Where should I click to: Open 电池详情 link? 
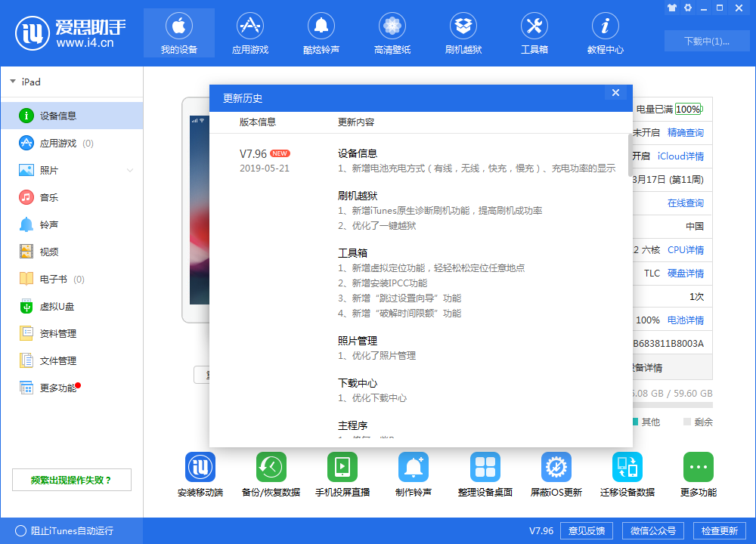685,320
